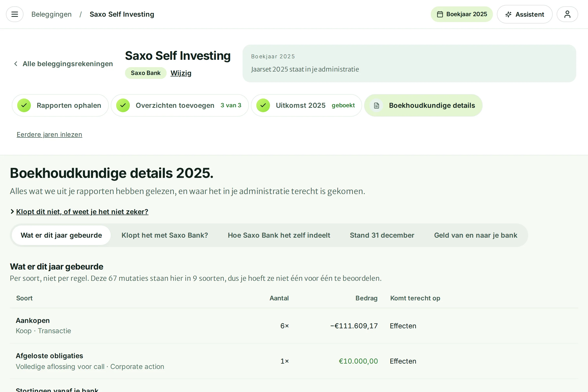This screenshot has height=392, width=588.
Task: Click the 'Komt terecht op' column header
Action: tap(415, 298)
